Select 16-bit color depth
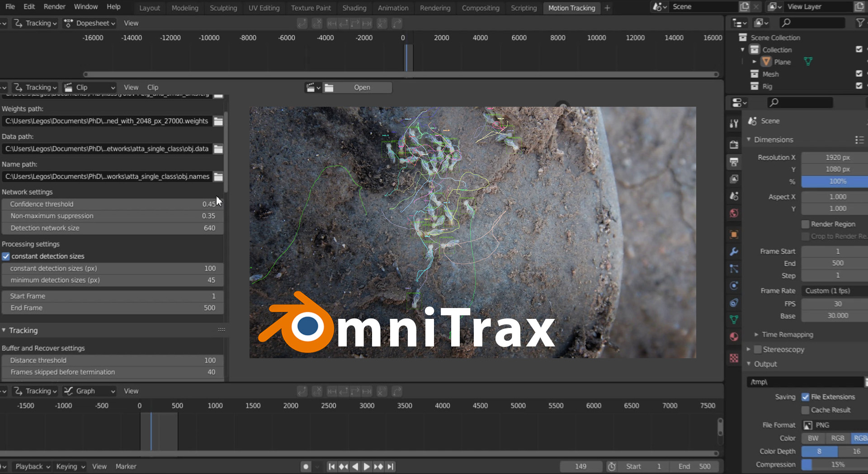868x474 pixels. [853, 451]
